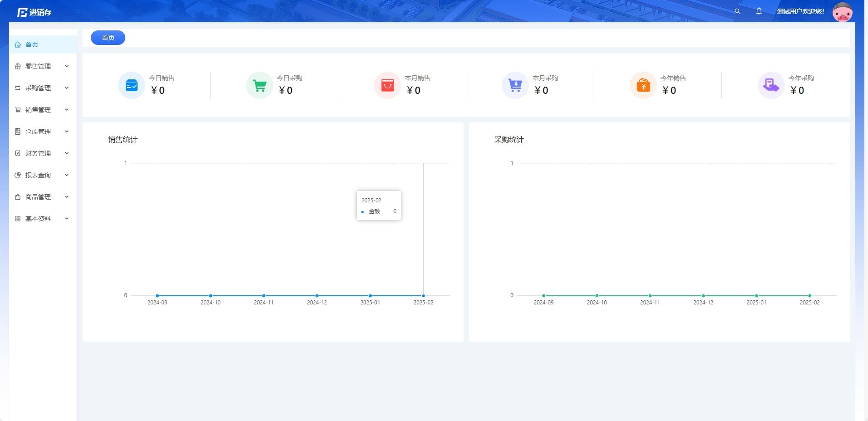Expand 报表查询 in sidebar
868x421 pixels.
point(43,175)
